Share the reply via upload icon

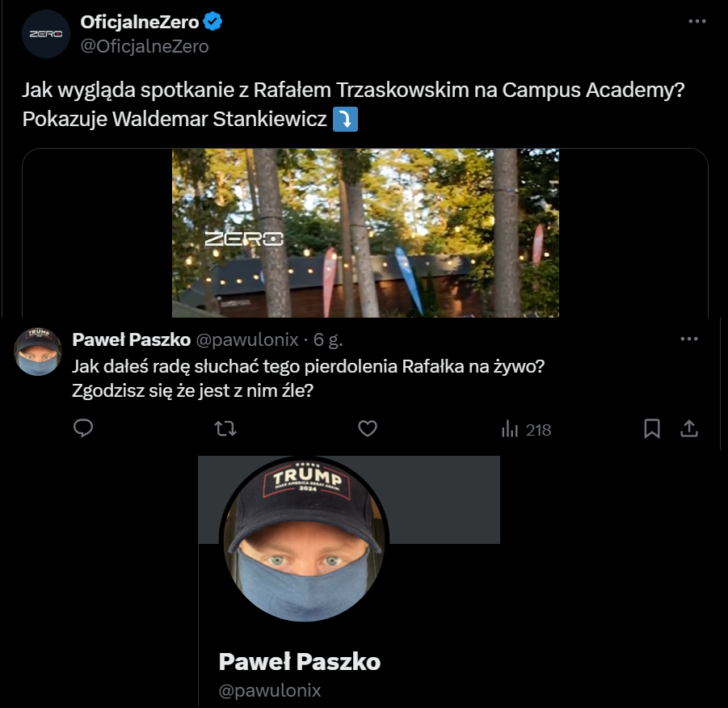pos(689,428)
